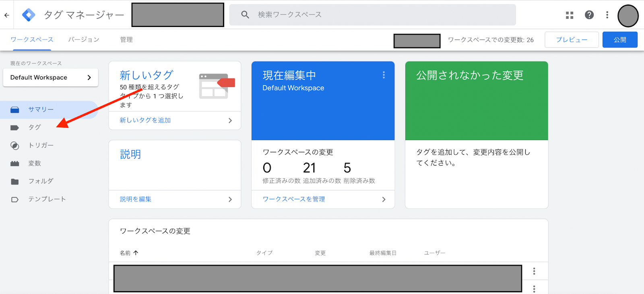The height and width of the screenshot is (294, 644).
Task: Click the フォルダ sidebar folder icon
Action: pyautogui.click(x=15, y=182)
